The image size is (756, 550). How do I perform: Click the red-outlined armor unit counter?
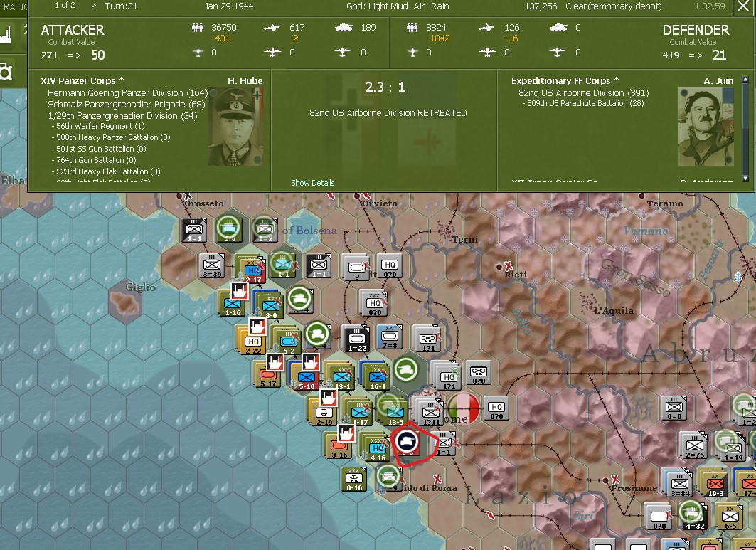pyautogui.click(x=406, y=443)
